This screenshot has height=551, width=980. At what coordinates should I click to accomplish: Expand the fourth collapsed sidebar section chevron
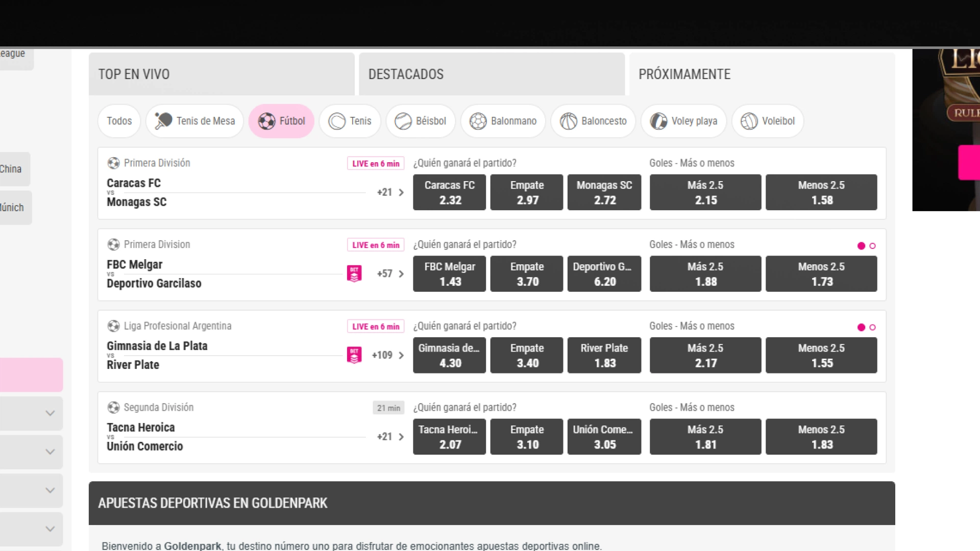(x=50, y=529)
